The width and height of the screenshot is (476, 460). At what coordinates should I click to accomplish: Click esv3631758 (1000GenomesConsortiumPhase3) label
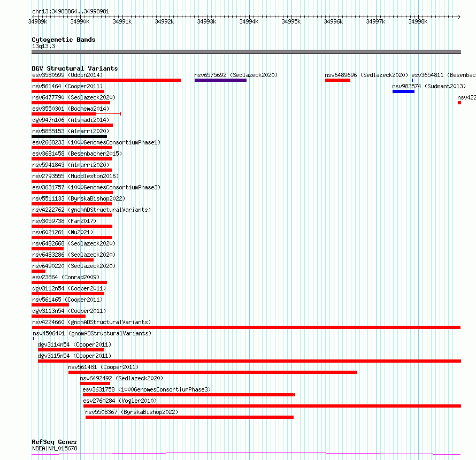click(147, 389)
